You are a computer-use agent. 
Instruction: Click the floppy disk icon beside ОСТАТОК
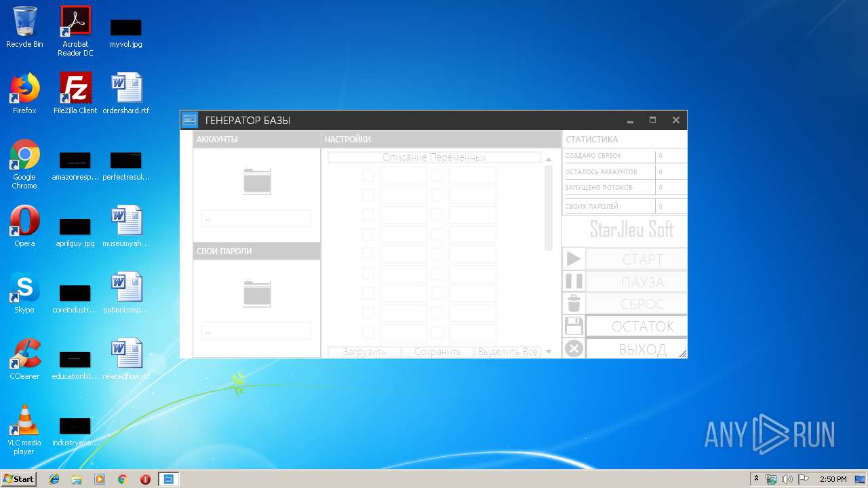point(574,326)
